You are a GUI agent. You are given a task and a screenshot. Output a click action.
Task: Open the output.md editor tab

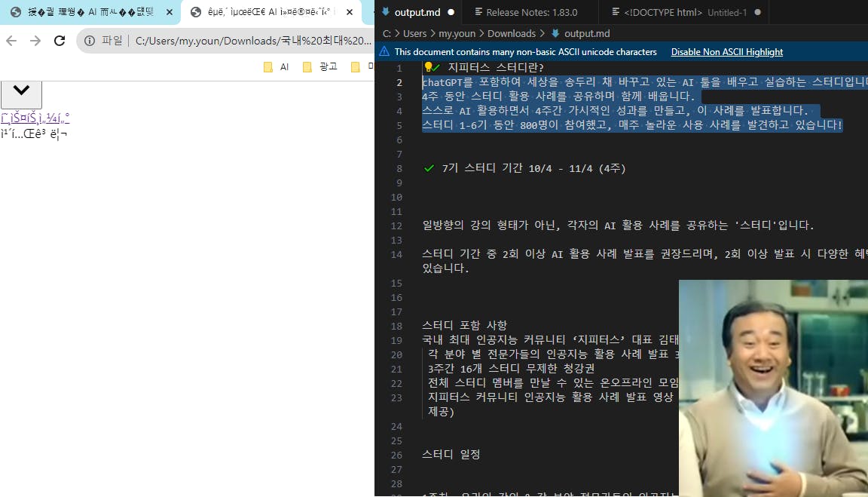[x=417, y=12]
